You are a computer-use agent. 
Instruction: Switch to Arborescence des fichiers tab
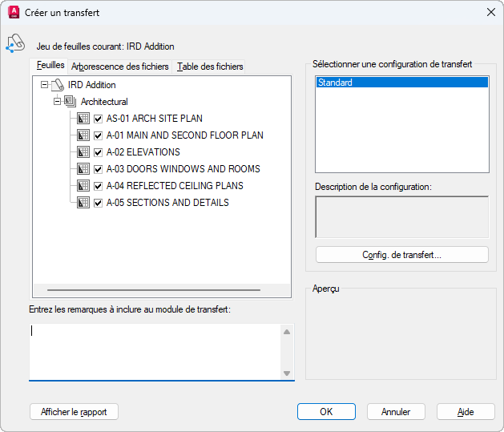click(120, 67)
